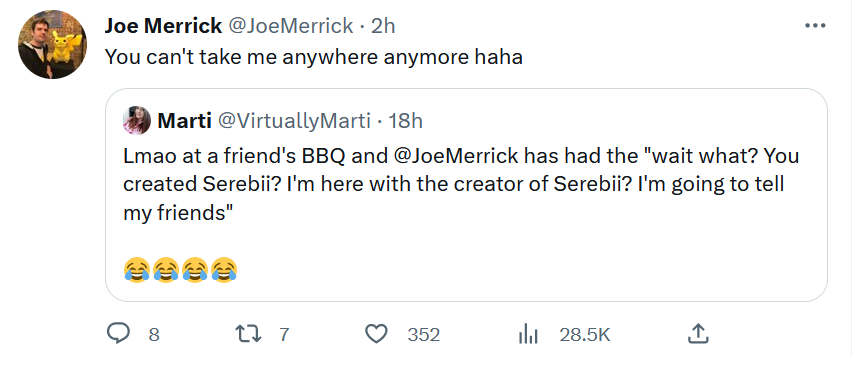Open the 18h timestamp of quoted tweet

[405, 121]
